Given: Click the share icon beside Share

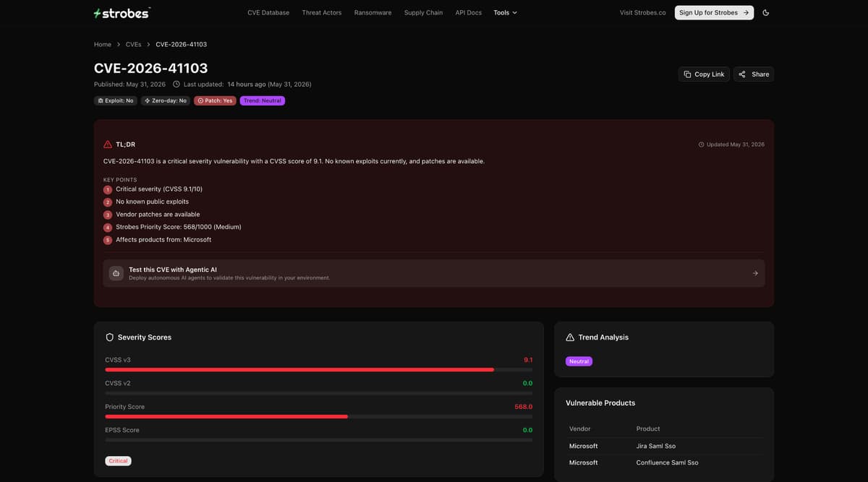Looking at the screenshot, I should [742, 74].
